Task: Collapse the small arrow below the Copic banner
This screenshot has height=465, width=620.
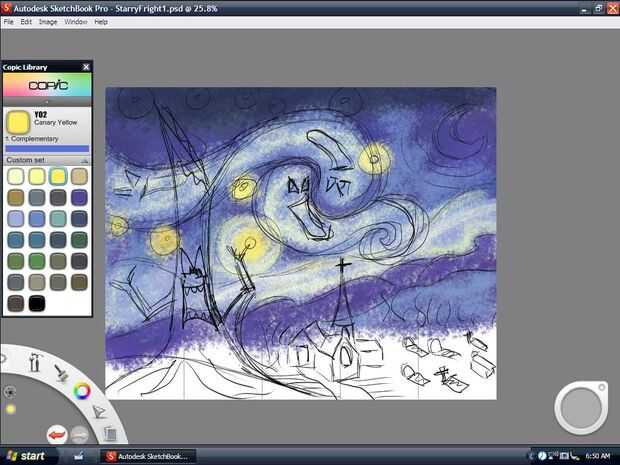Action: pyautogui.click(x=47, y=102)
